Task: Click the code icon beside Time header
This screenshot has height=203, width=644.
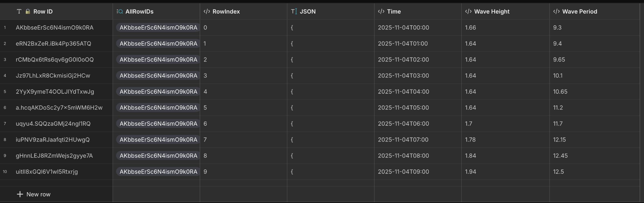Action: 381,11
